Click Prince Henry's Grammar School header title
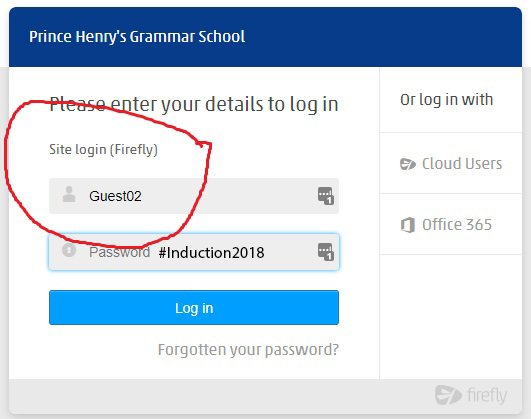Image resolution: width=531 pixels, height=419 pixels. 137,37
